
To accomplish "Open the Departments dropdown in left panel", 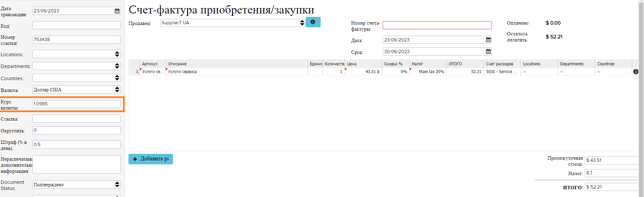I will [77, 66].
